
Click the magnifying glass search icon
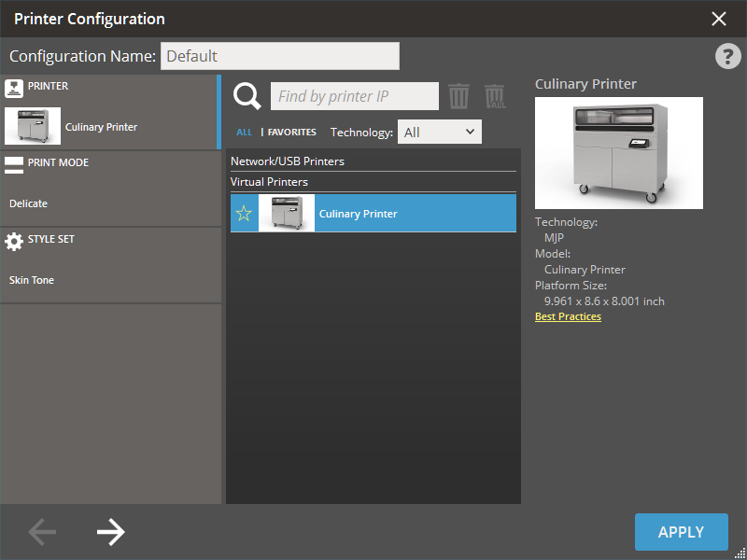[247, 96]
